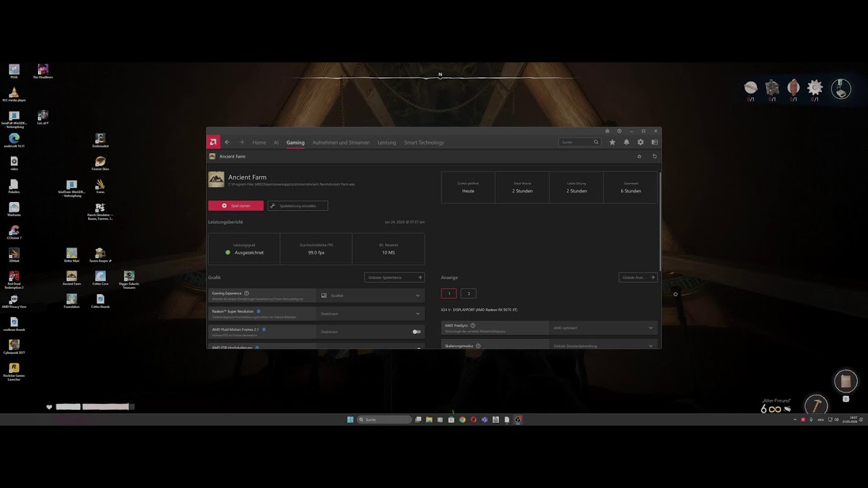The image size is (868, 488).
Task: Open favorites via the star icon in the top bar
Action: (612, 142)
